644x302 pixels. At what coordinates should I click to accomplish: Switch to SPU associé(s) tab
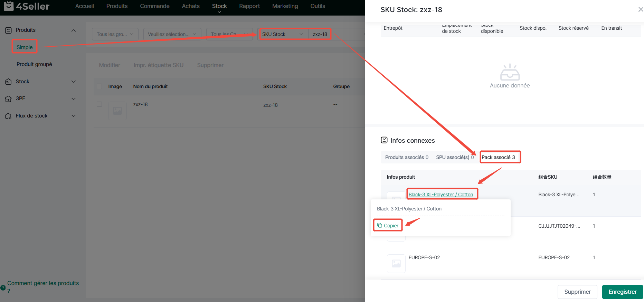tap(455, 157)
